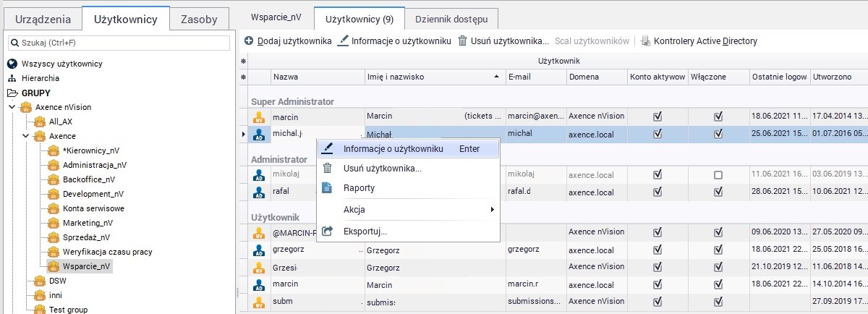Click the Export icon in context menu
Viewport: 868px width, 314px height.
pos(328,231)
